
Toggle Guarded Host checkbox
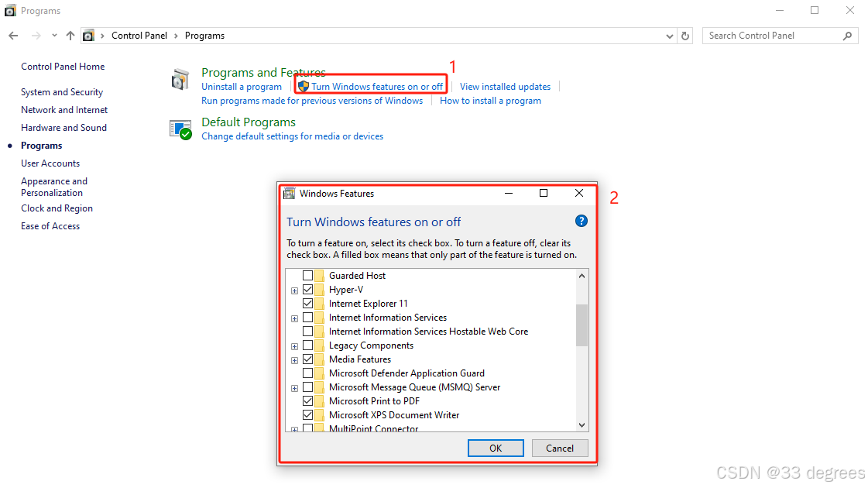click(x=307, y=275)
